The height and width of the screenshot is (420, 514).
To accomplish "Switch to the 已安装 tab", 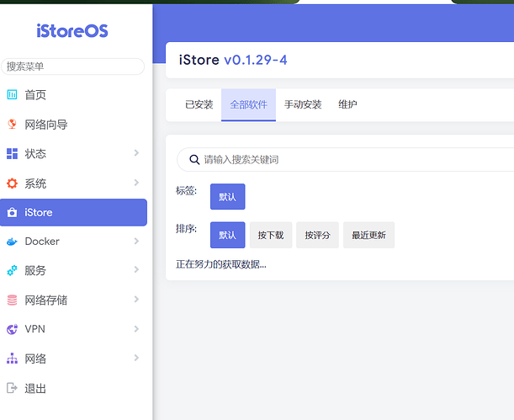I will [199, 105].
